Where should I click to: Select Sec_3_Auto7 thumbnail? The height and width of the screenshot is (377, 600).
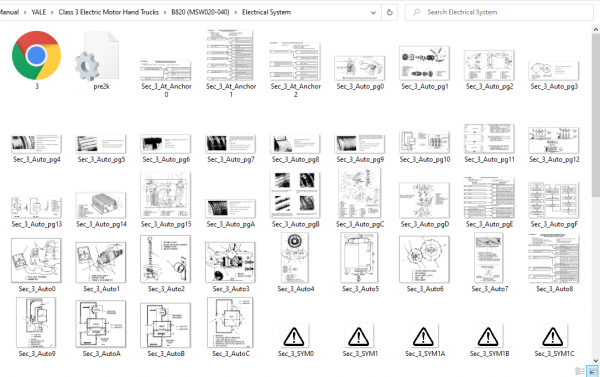coord(489,258)
